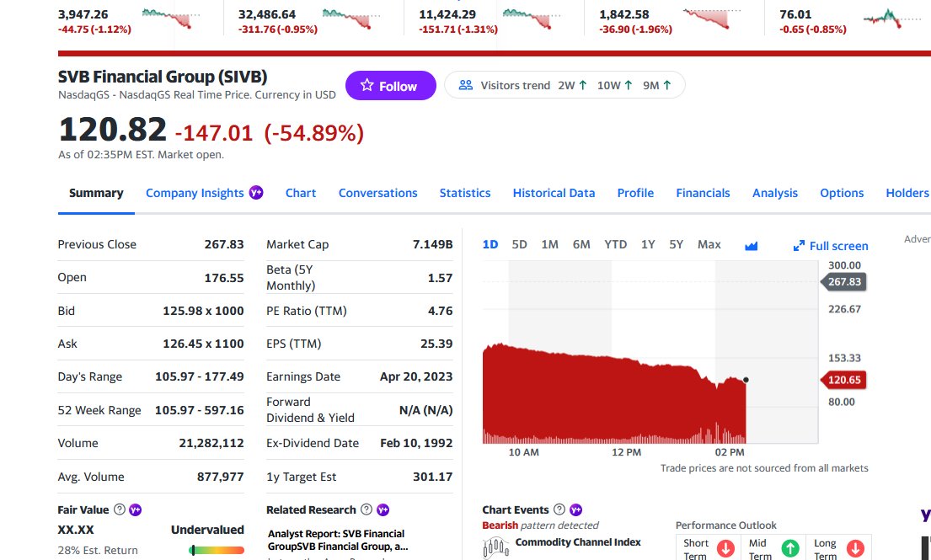This screenshot has height=560, width=931.
Task: Open the Statistics tab
Action: (x=465, y=193)
